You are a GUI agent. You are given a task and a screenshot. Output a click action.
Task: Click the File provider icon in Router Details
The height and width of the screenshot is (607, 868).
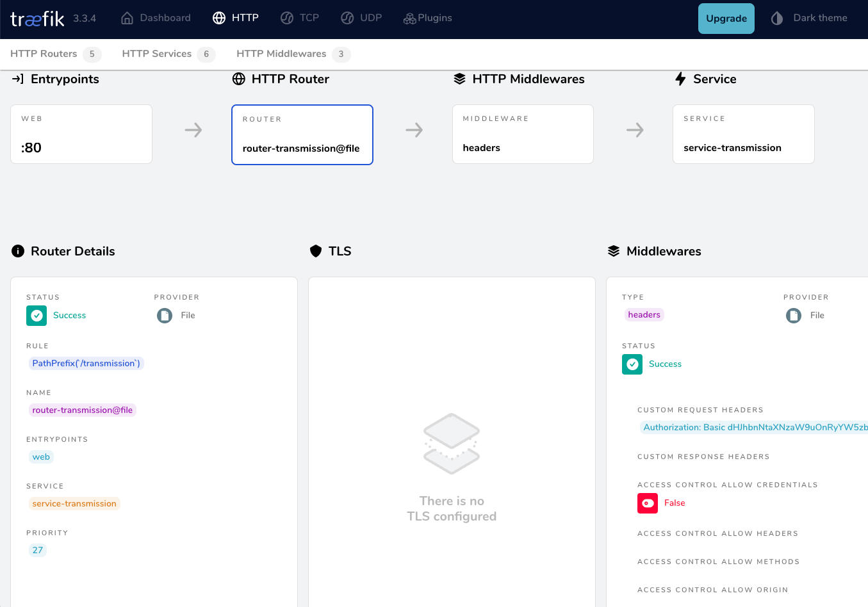[165, 316]
